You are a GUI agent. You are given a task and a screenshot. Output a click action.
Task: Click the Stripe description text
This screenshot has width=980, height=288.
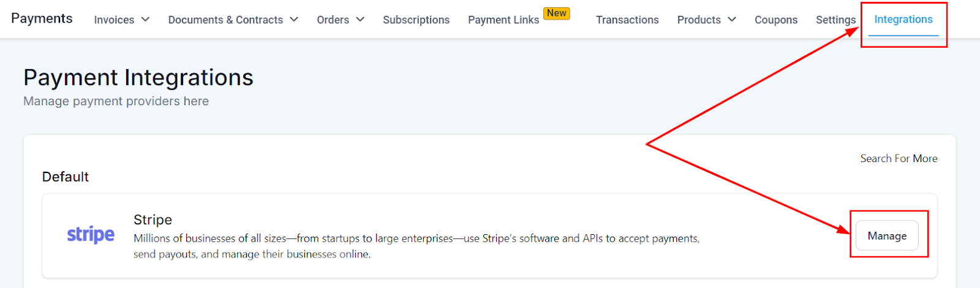417,246
